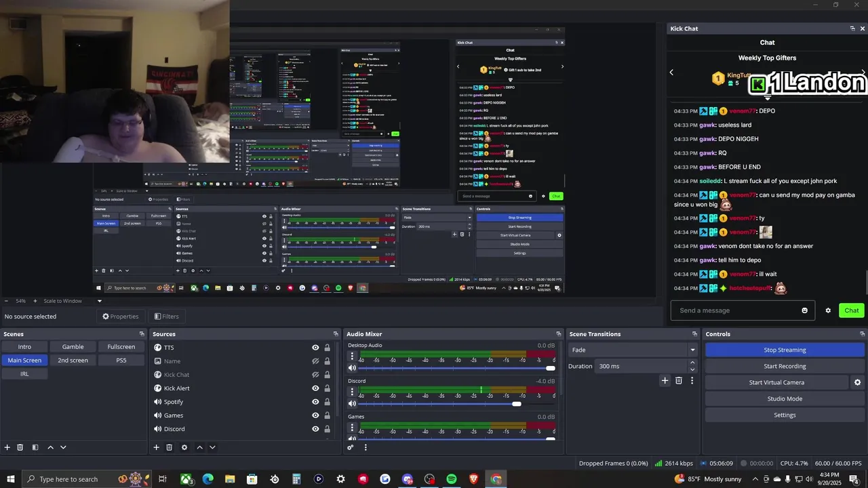The height and width of the screenshot is (488, 868).
Task: Mute the Desktop Audio speaker icon
Action: [352, 368]
